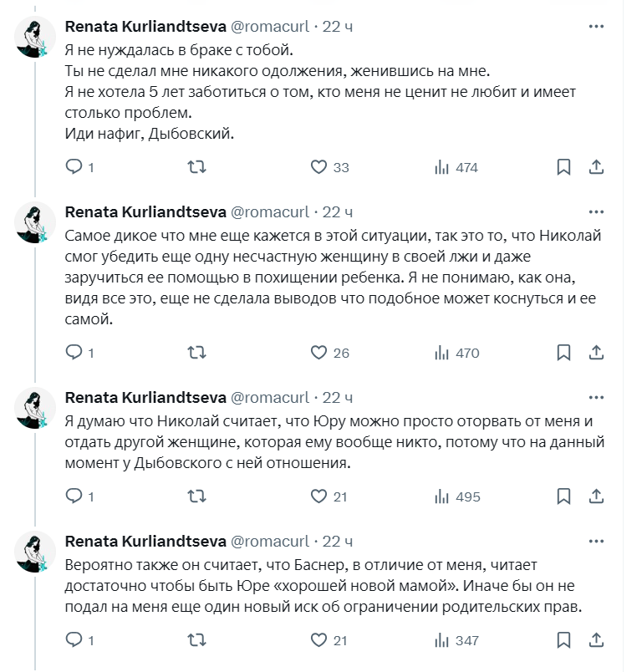
Task: Open the avatar thumbnail of the third tweet
Action: click(35, 408)
